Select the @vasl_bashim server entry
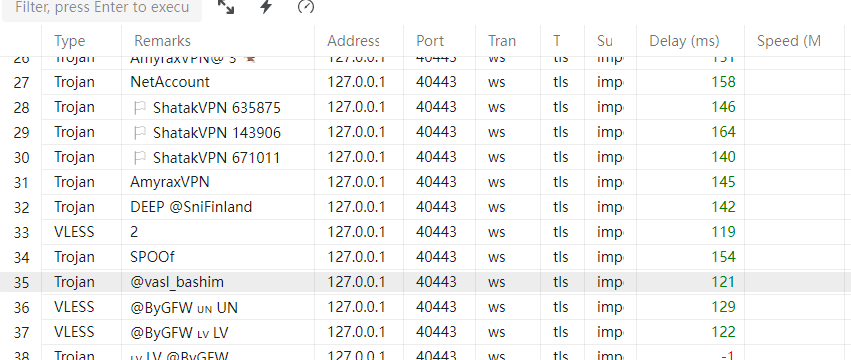This screenshot has height=360, width=851. [x=177, y=282]
